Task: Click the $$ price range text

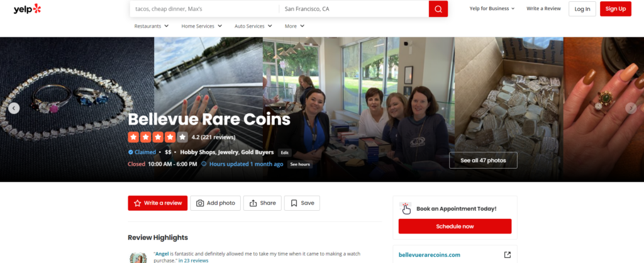Action: (168, 152)
